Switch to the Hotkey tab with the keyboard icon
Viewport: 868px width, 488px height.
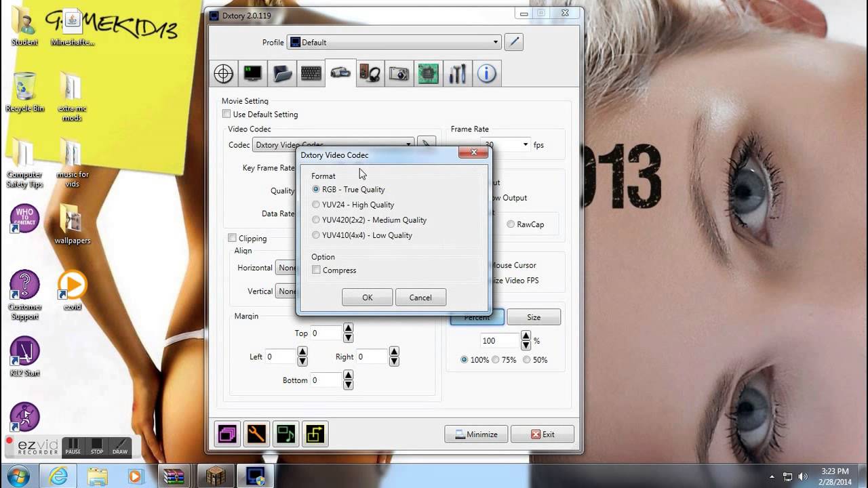[311, 73]
